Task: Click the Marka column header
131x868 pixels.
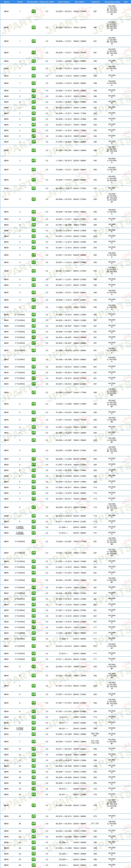Action: [x=6, y=2]
